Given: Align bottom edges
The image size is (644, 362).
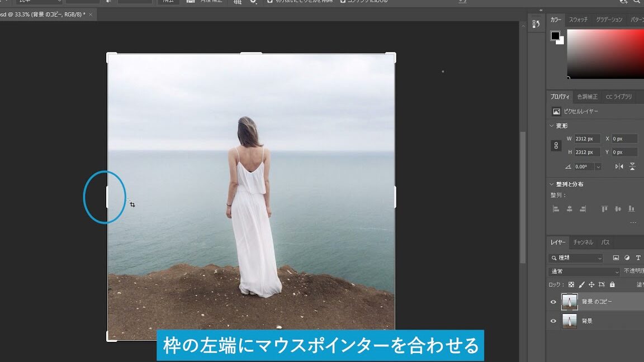Looking at the screenshot, I should pos(632,209).
